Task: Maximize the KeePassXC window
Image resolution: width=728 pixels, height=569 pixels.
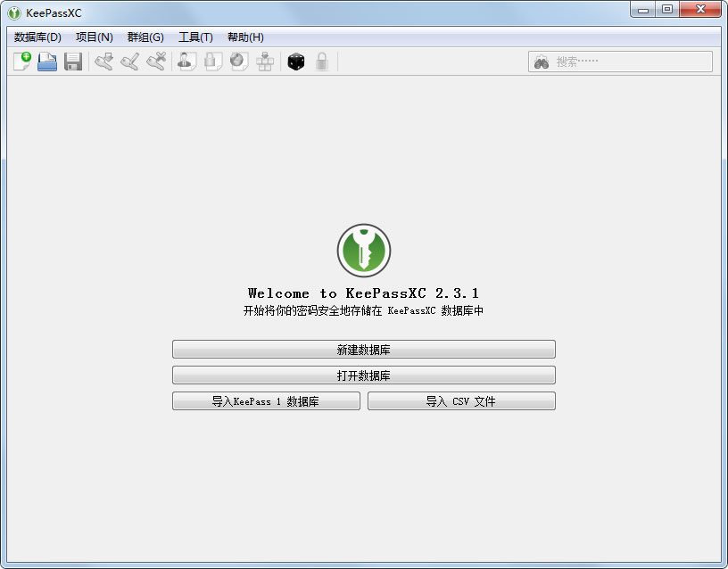Action: [x=667, y=9]
